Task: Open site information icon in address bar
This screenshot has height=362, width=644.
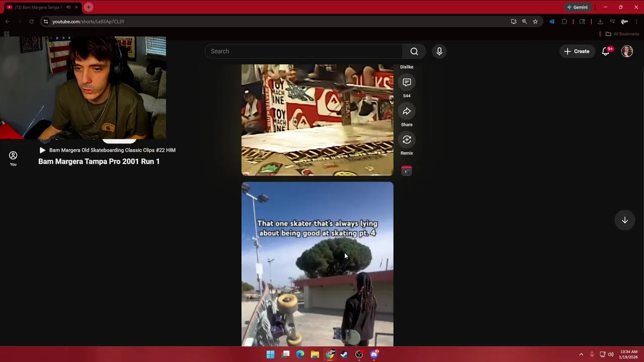Action: [46, 22]
